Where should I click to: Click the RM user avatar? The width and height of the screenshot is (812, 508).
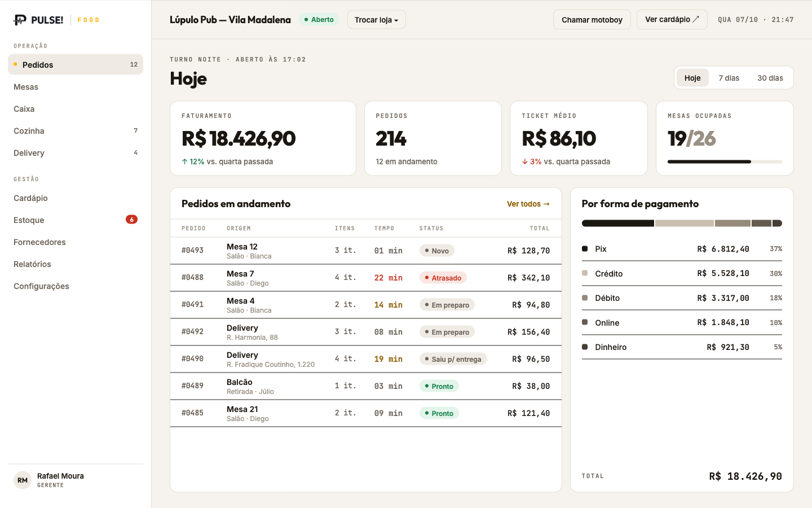coord(23,480)
